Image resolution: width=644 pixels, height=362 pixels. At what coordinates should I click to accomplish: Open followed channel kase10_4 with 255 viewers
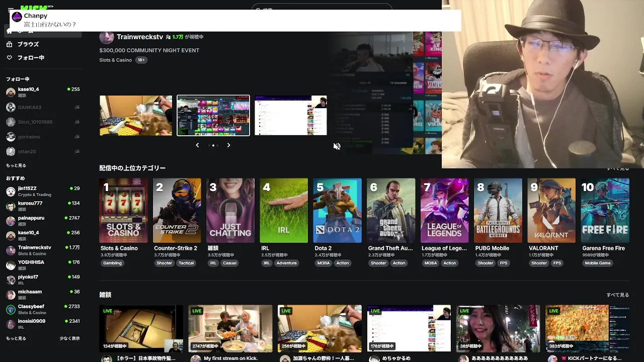coord(43,92)
